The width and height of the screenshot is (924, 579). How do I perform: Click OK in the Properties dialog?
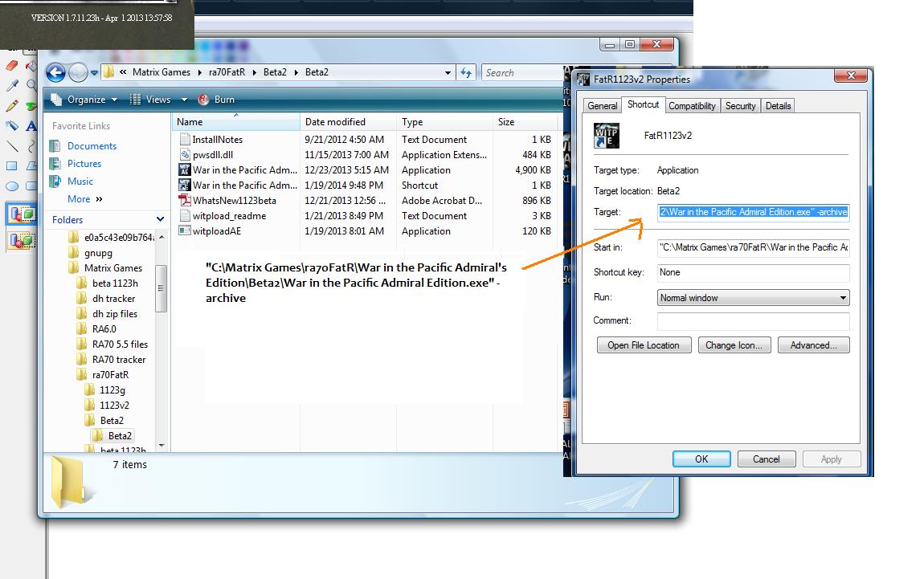pyautogui.click(x=701, y=459)
